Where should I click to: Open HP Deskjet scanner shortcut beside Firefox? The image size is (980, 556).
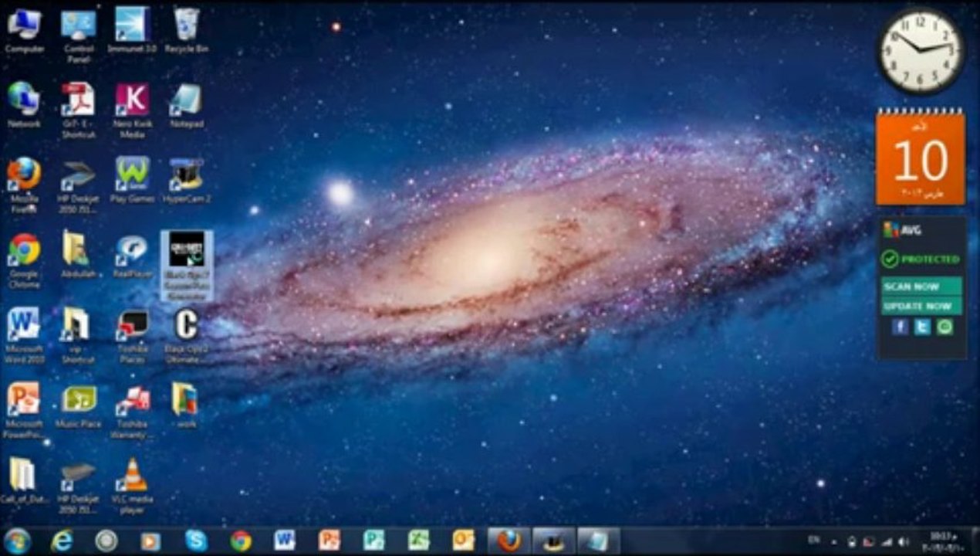79,185
